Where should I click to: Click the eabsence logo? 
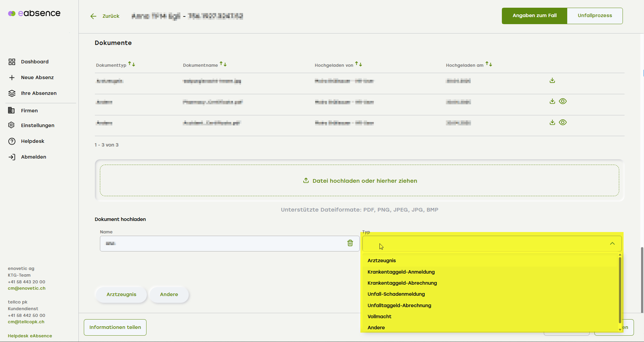(34, 13)
